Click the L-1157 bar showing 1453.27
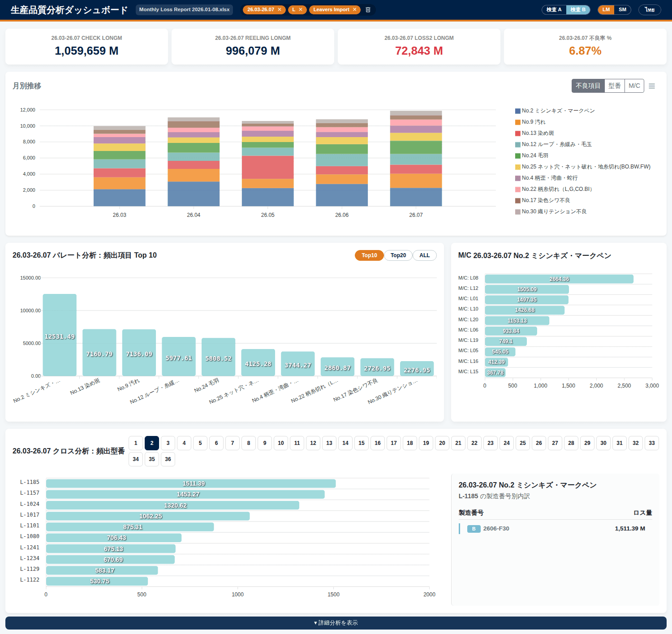 (x=185, y=494)
